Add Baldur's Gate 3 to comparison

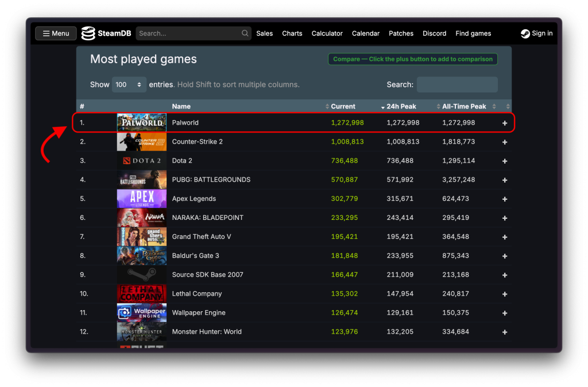505,256
